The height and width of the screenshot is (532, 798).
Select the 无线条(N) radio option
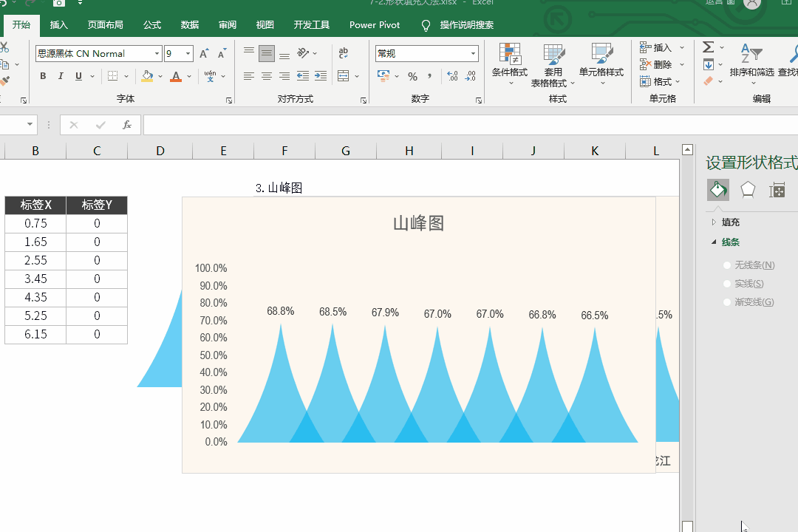click(x=728, y=265)
